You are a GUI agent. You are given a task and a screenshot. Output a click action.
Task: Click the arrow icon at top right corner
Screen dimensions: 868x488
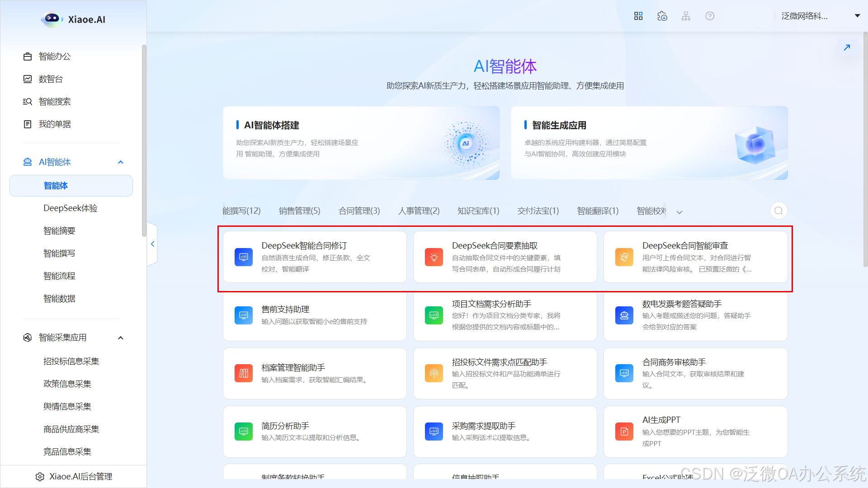tap(847, 47)
